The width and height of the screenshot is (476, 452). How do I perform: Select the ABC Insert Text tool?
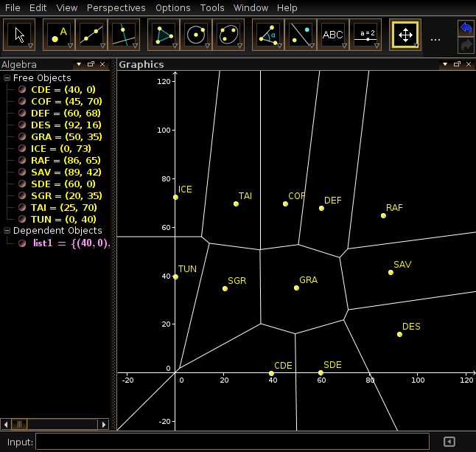click(x=333, y=35)
